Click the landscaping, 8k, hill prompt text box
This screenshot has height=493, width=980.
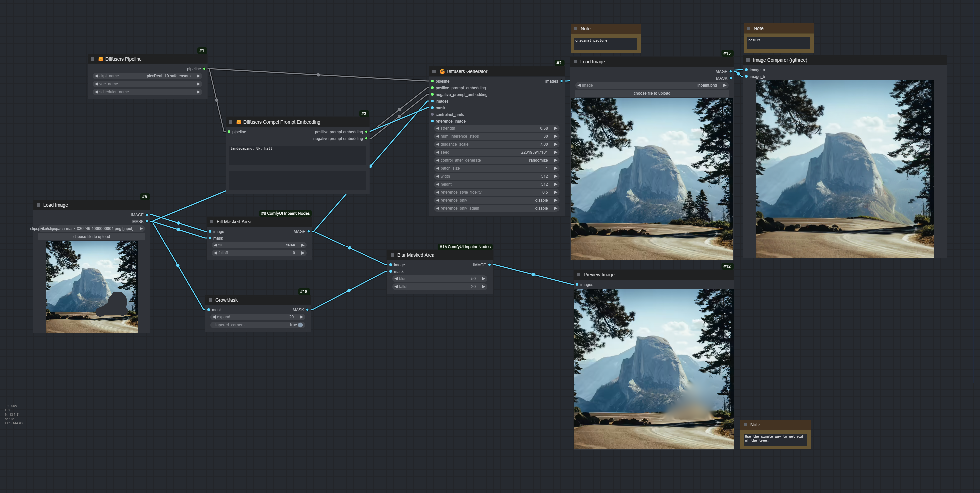[x=297, y=155]
